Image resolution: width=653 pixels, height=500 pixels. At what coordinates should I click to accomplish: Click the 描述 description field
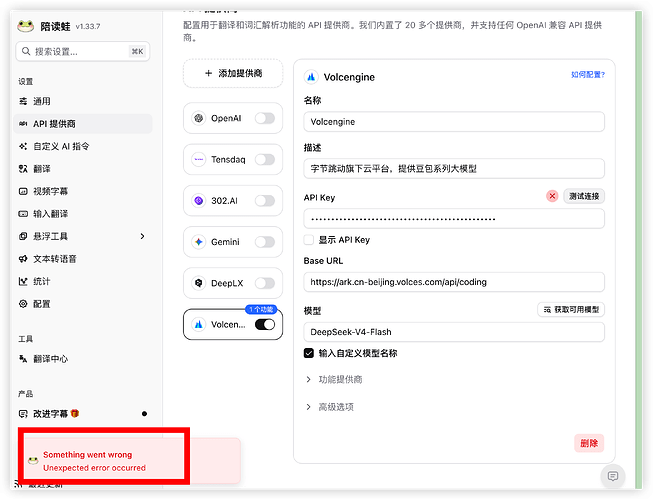pyautogui.click(x=454, y=169)
